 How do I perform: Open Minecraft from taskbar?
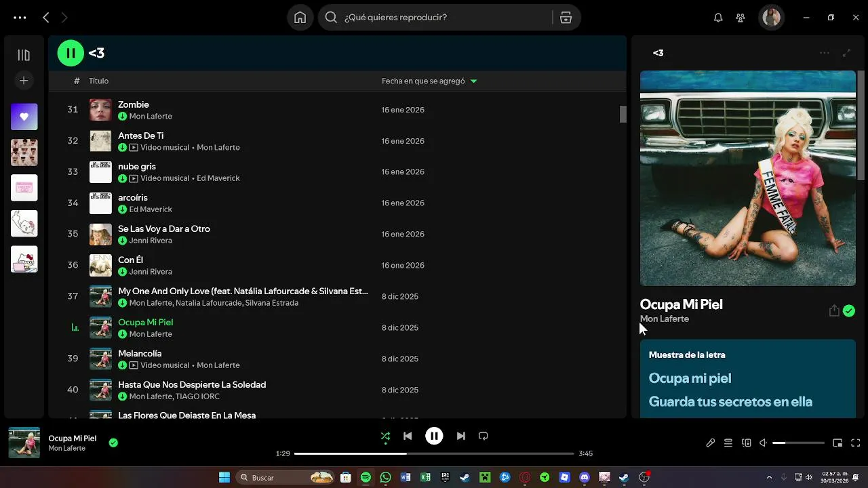(485, 477)
